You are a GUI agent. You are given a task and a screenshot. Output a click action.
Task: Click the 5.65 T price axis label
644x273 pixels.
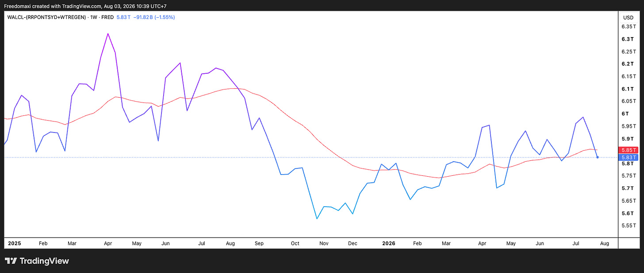coord(628,201)
